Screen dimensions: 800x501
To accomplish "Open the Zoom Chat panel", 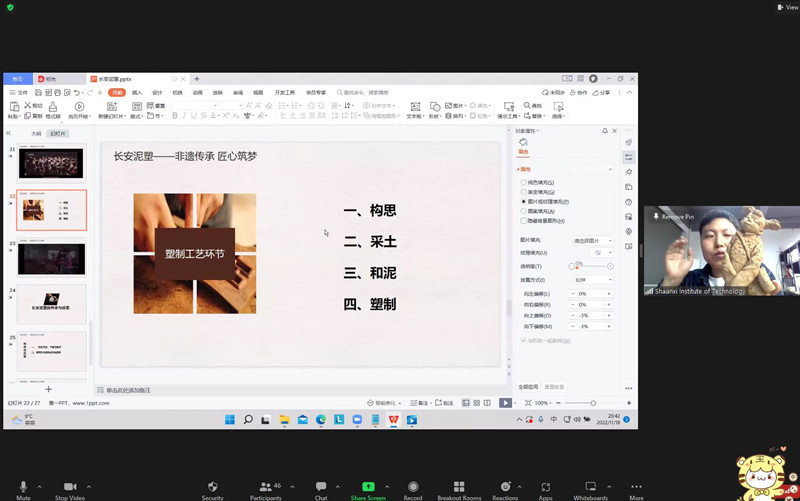I will 321,486.
